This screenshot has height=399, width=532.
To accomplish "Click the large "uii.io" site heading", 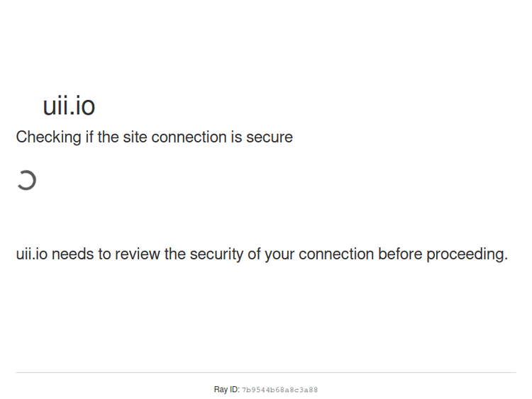I will pos(69,106).
